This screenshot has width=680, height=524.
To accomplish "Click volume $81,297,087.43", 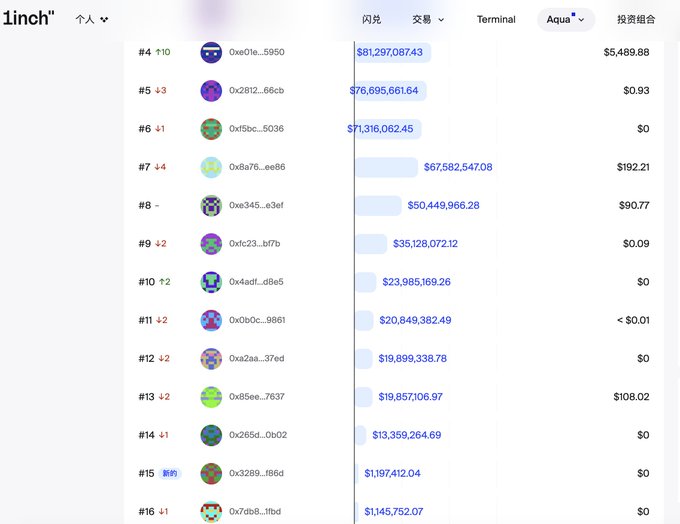I will pyautogui.click(x=389, y=52).
